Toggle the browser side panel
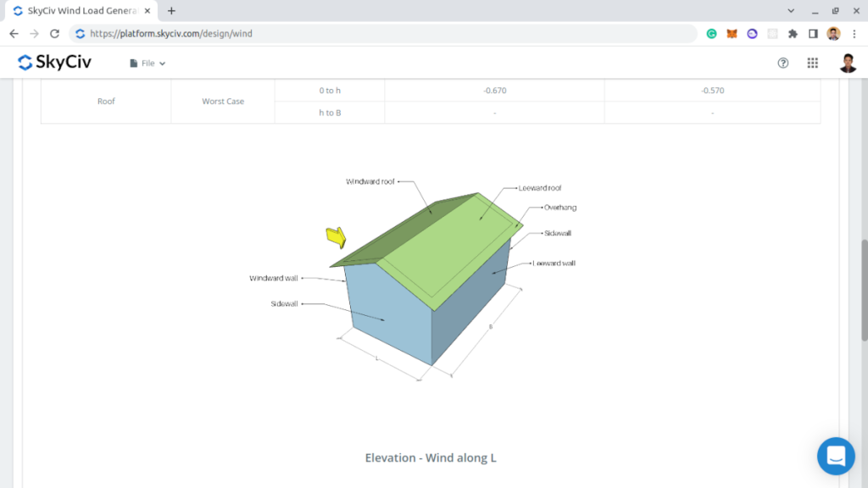 (x=813, y=34)
